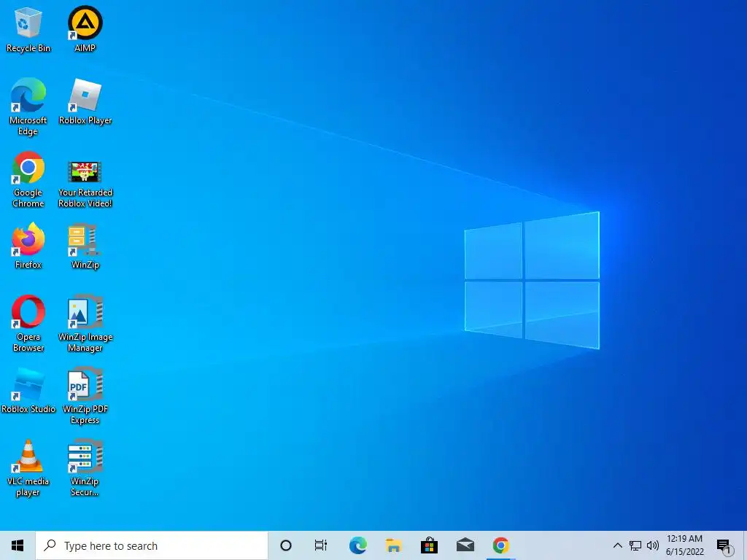Select the Roblox Video file thumbnail
Image resolution: width=747 pixels, height=560 pixels.
[85, 172]
